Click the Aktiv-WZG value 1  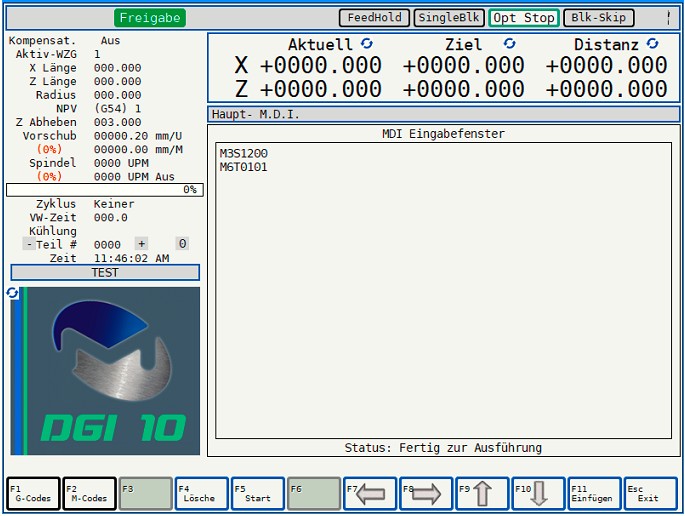pyautogui.click(x=97, y=54)
